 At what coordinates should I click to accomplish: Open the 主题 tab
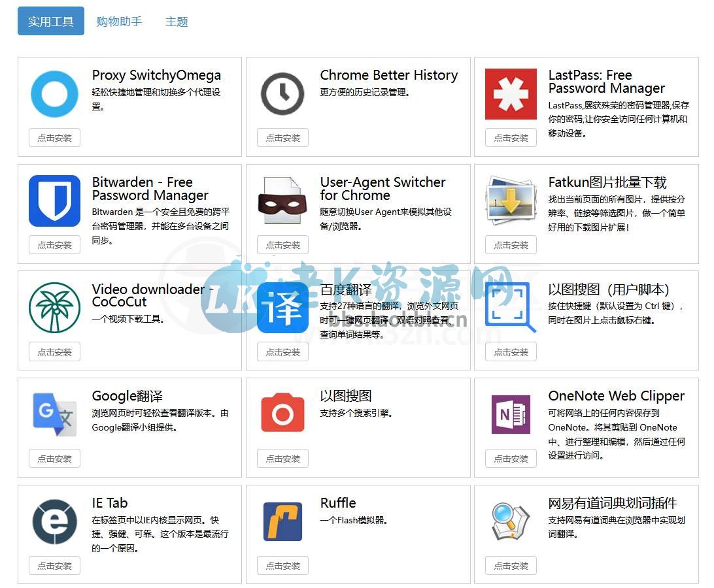tap(177, 22)
